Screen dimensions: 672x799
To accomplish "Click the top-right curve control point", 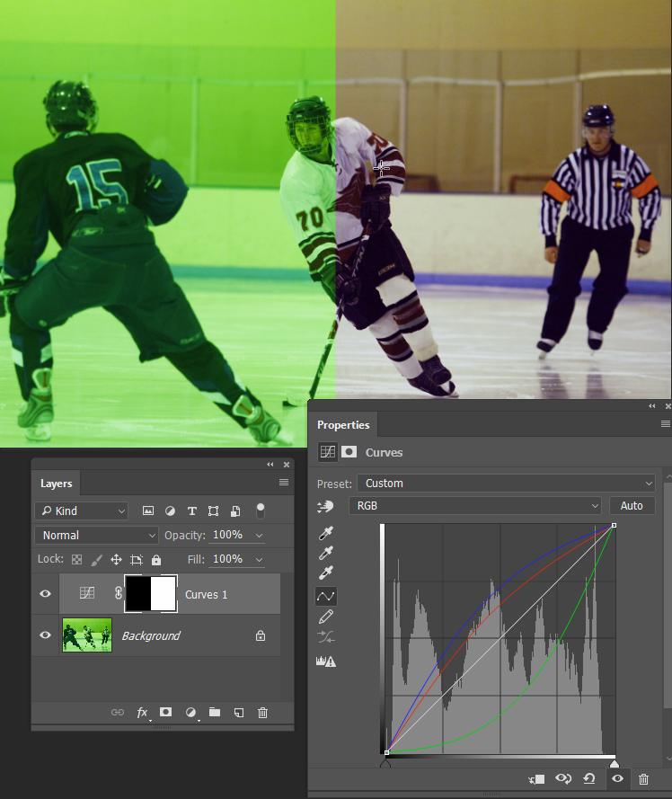I will point(614,525).
